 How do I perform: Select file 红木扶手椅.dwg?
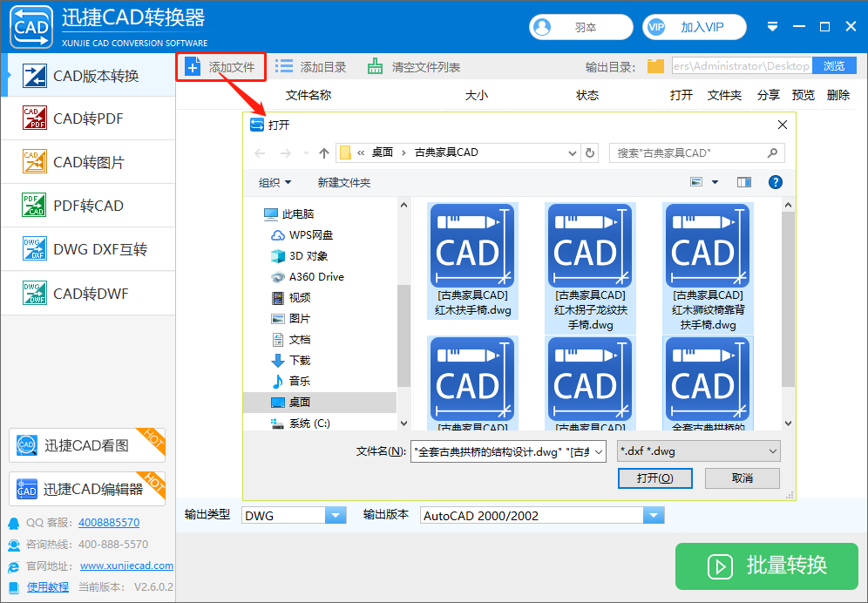(472, 261)
